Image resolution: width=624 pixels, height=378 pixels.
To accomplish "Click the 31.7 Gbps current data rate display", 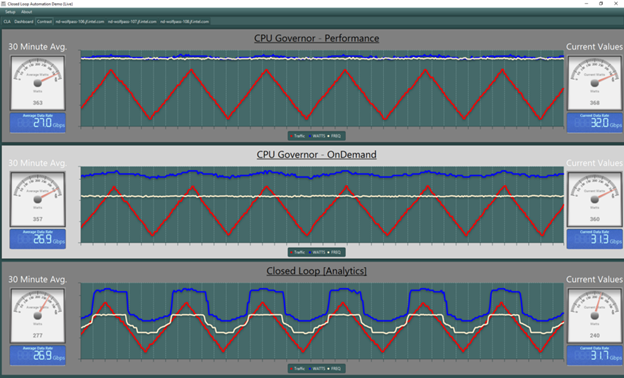I will [x=595, y=355].
